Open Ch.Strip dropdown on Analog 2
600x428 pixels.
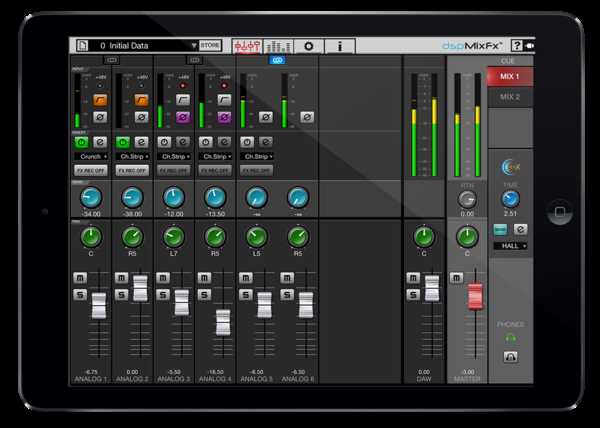tap(132, 156)
